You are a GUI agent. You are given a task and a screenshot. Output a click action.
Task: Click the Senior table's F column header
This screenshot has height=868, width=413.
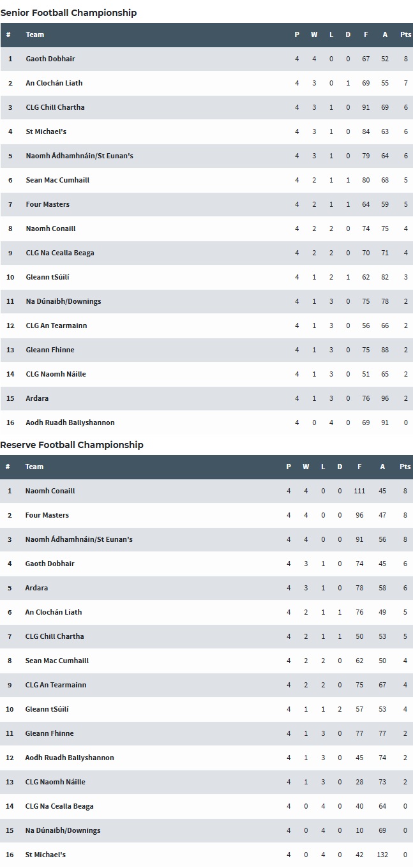pos(366,34)
